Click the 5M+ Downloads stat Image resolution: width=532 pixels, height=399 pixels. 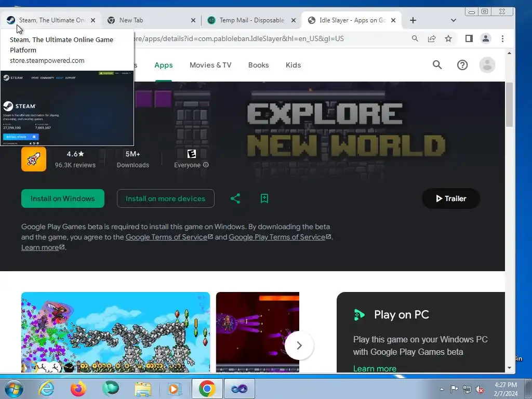click(133, 159)
